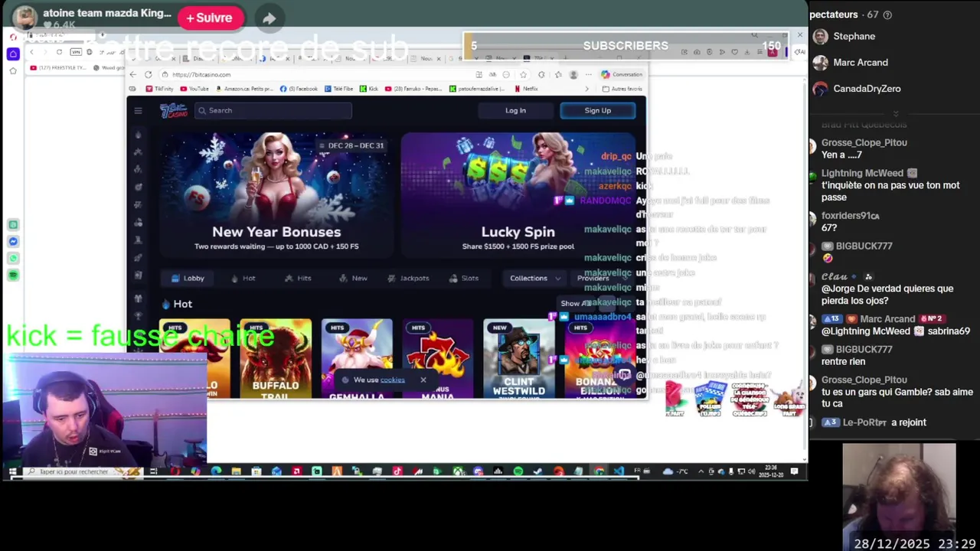The image size is (980, 551).
Task: Open the Spotify taskbar icon
Action: [x=518, y=471]
